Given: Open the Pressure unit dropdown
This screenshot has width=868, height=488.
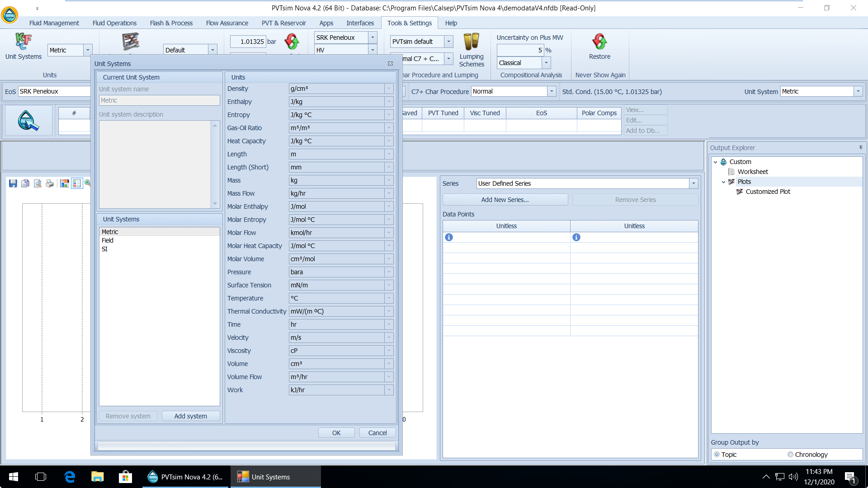Looking at the screenshot, I should click(389, 272).
